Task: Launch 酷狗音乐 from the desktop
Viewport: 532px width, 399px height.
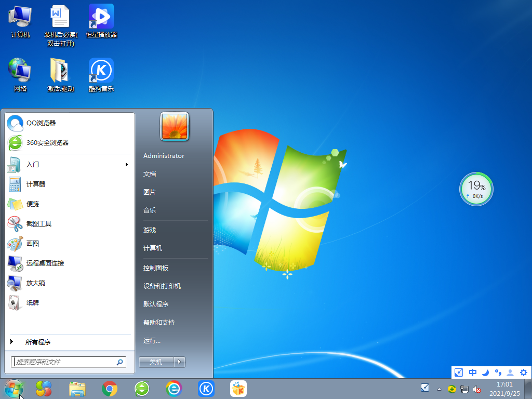Action: click(x=101, y=73)
